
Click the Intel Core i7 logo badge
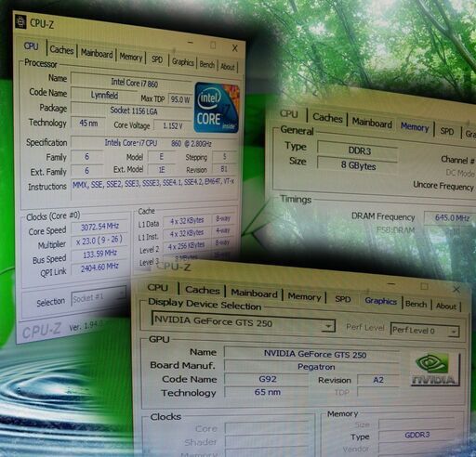[x=217, y=108]
